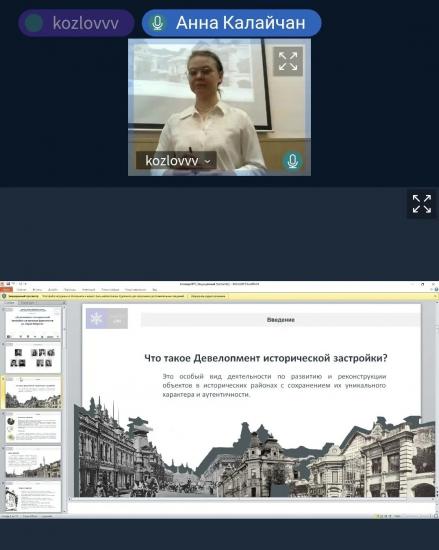Click the microphone icon on the video tile
Image resolution: width=439 pixels, height=550 pixels.
click(292, 161)
